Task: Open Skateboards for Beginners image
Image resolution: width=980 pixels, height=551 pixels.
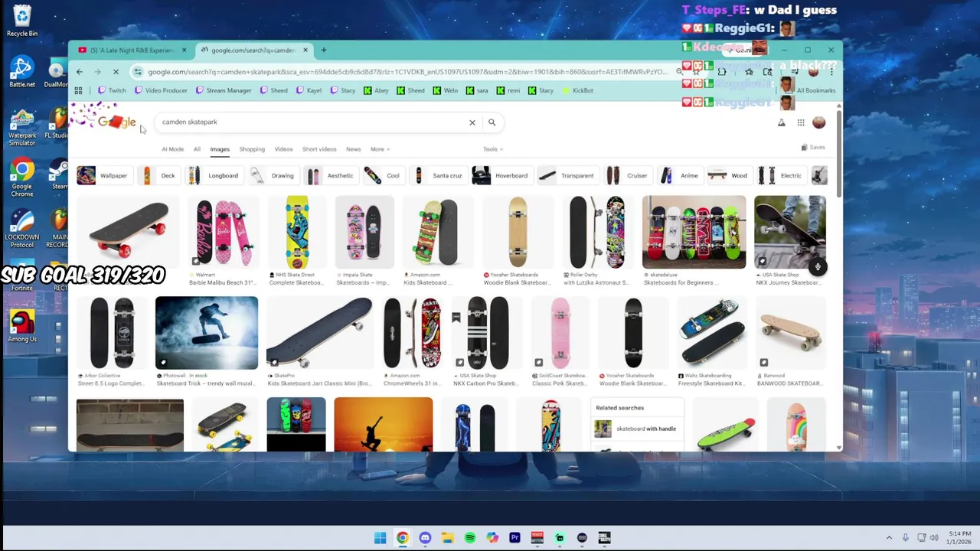Action: [694, 232]
